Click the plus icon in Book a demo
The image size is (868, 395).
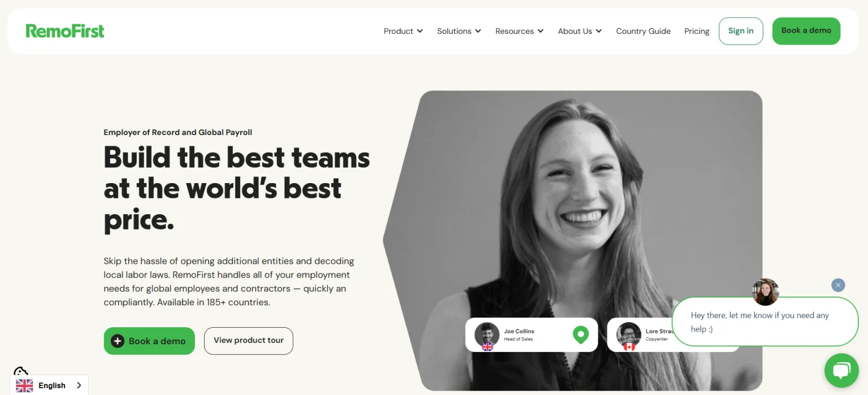click(x=118, y=341)
